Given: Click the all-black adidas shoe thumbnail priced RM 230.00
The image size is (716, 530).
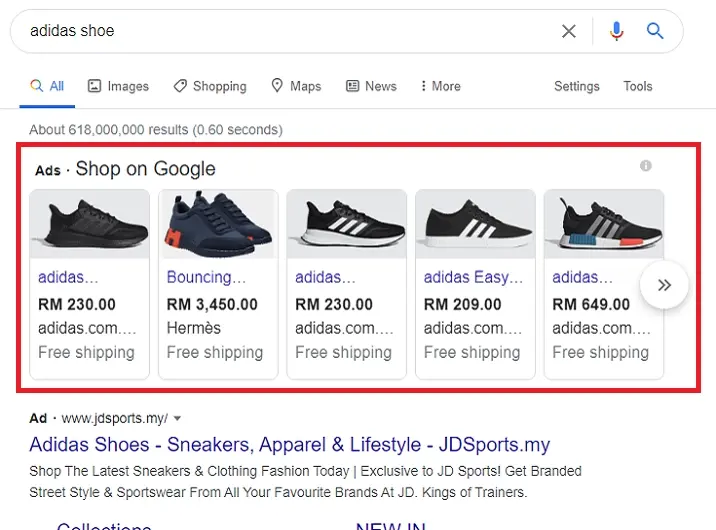Looking at the screenshot, I should point(90,224).
